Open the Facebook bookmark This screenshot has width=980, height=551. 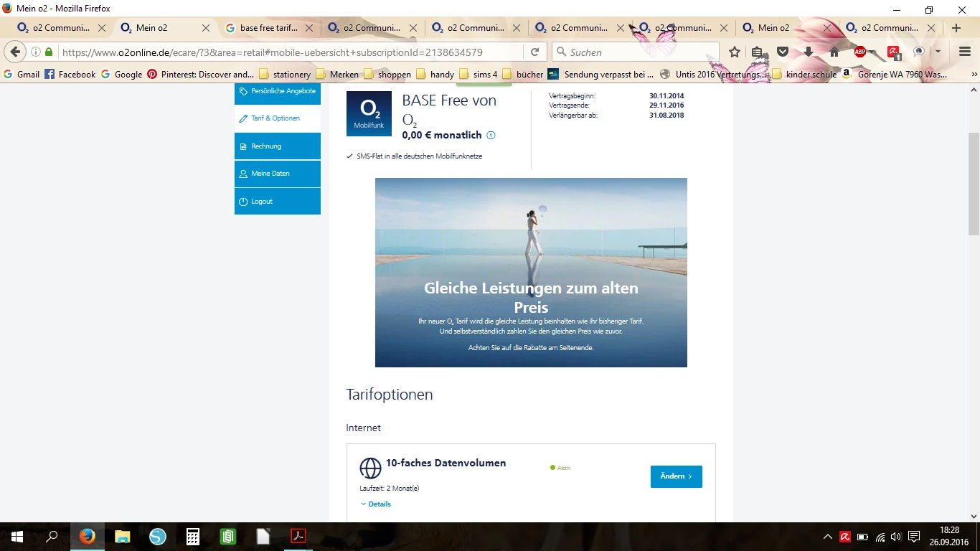click(x=70, y=74)
